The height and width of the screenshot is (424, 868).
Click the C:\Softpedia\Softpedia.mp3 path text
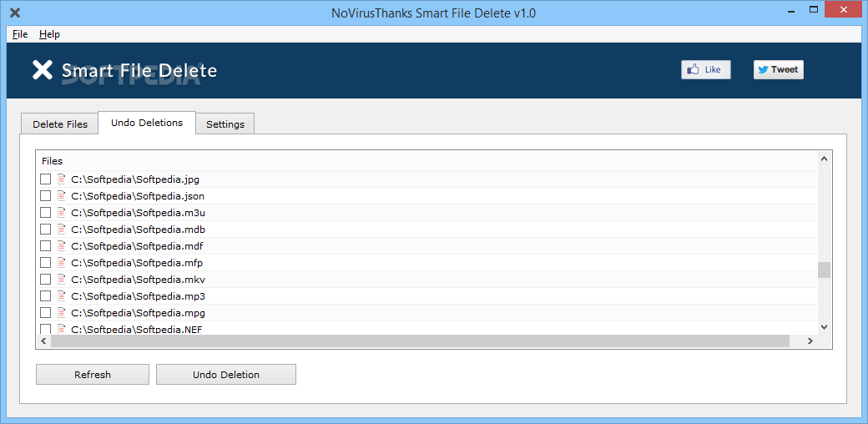pyautogui.click(x=139, y=295)
